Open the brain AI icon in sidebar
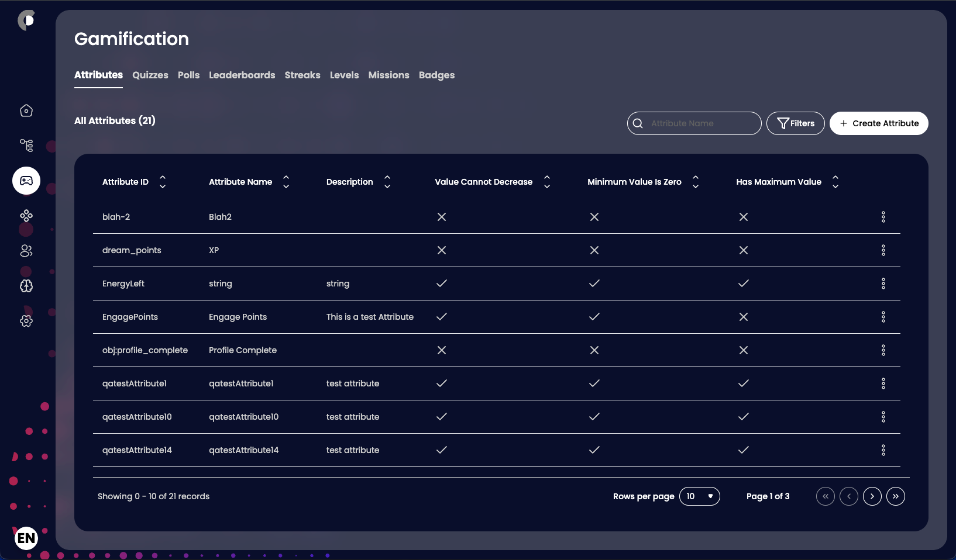Viewport: 956px width, 560px height. (x=26, y=286)
